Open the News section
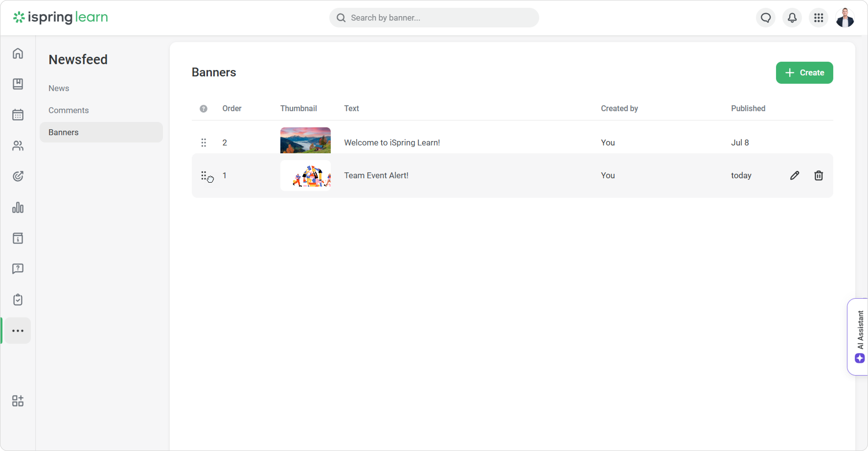 click(x=59, y=88)
